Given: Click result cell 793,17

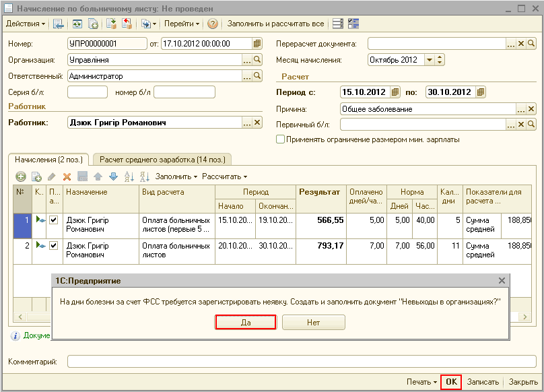Looking at the screenshot, I should coord(321,251).
